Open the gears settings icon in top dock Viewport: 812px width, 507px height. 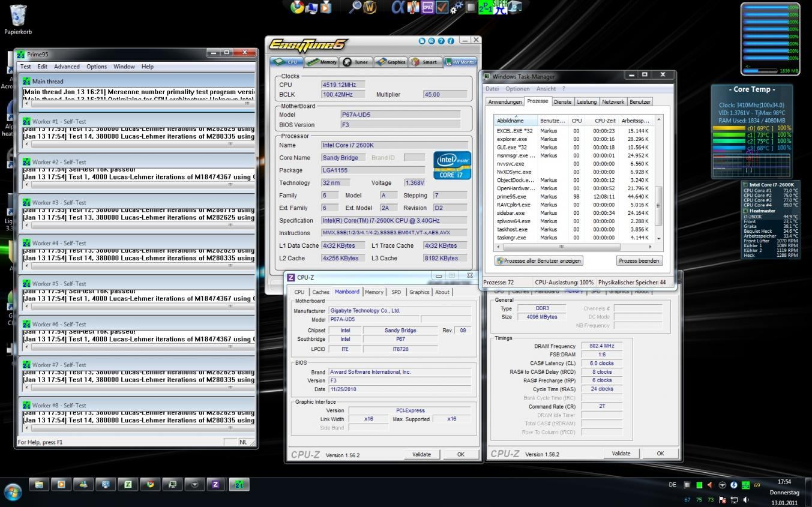(456, 7)
